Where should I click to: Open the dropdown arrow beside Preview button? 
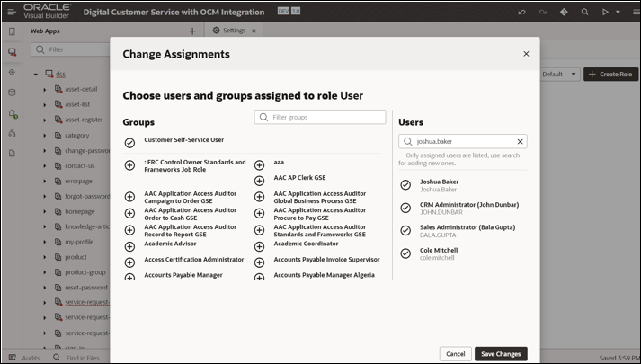[619, 12]
